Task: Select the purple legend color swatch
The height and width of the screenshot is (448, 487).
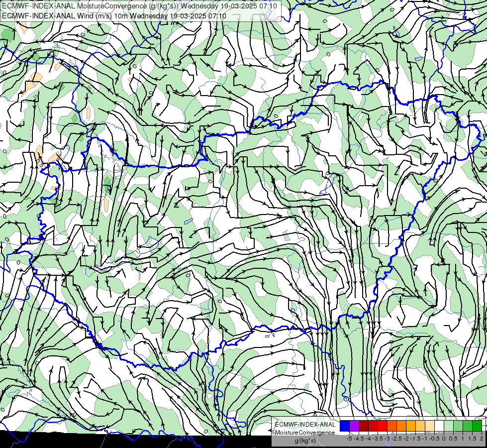Action: [x=354, y=426]
